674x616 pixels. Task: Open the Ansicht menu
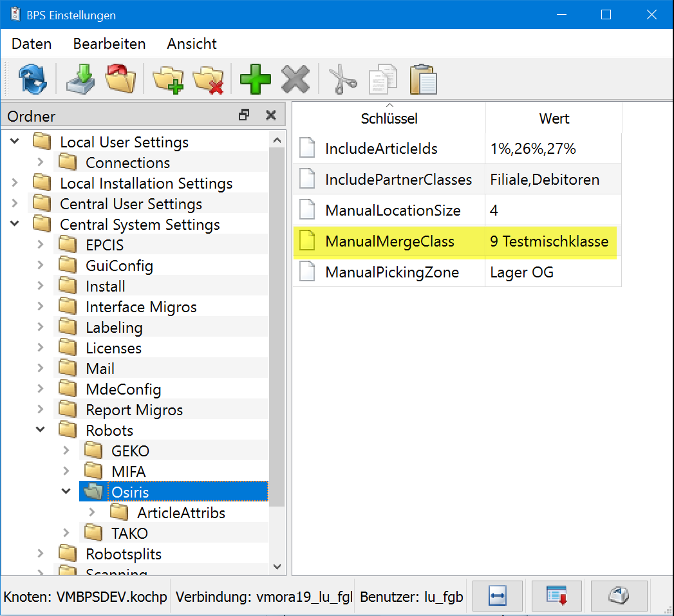pos(192,44)
